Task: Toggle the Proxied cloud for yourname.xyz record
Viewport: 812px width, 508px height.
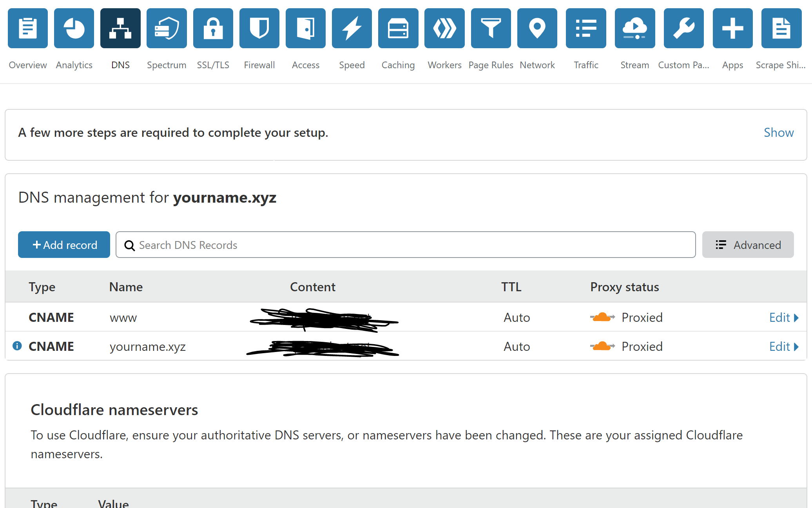Action: point(602,346)
